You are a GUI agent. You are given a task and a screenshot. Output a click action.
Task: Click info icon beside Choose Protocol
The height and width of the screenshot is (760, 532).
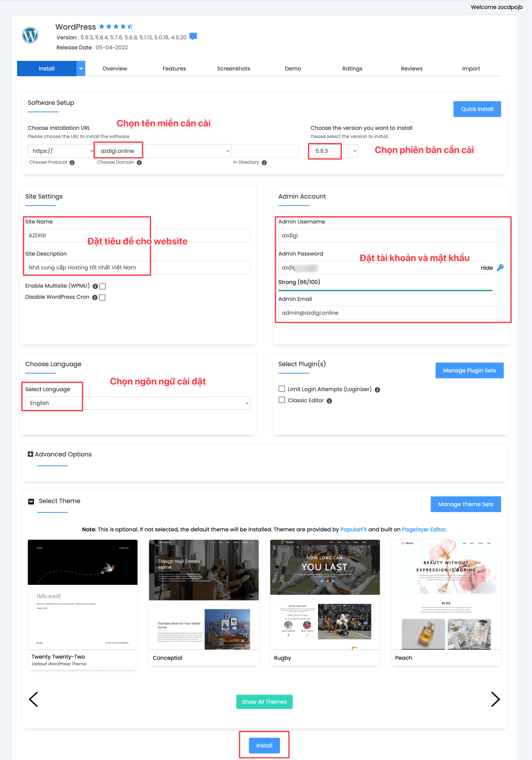click(x=72, y=162)
